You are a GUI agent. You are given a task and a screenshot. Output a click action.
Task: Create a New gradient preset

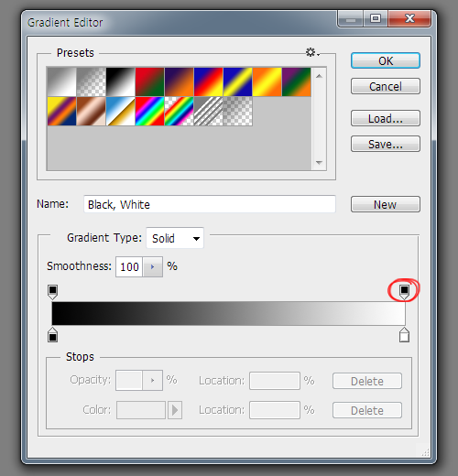coord(386,204)
